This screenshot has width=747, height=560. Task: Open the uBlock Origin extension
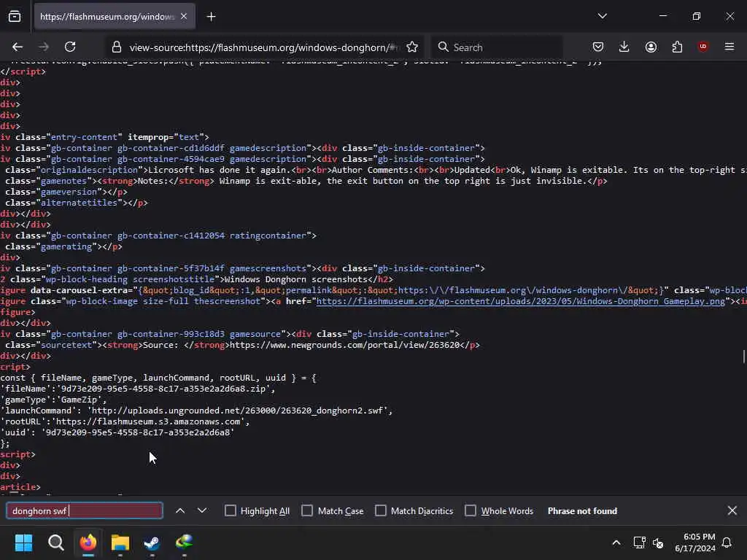point(703,47)
